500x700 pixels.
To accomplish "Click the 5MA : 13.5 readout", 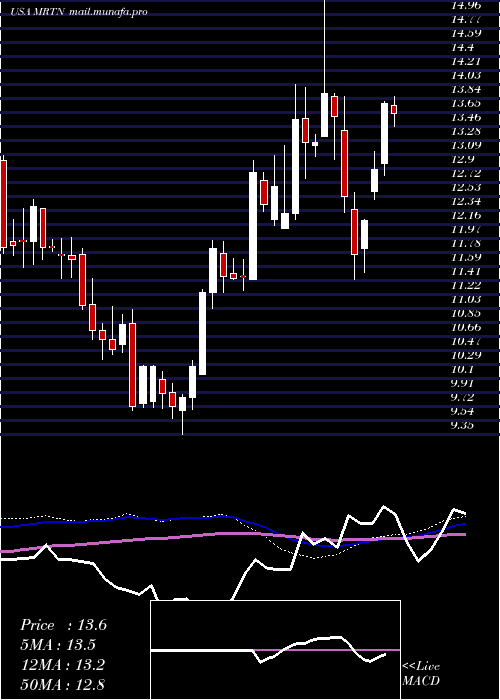I will click(x=58, y=645).
